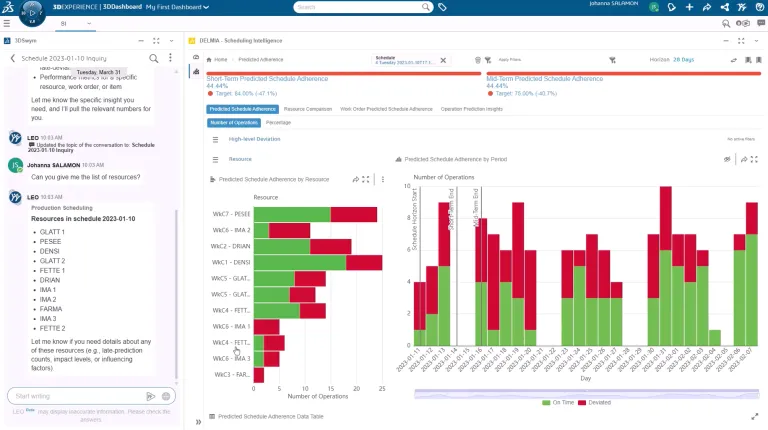Open Johanna Salamon's profile avatar in header
Viewport: 768px width, 430px height.
click(654, 7)
